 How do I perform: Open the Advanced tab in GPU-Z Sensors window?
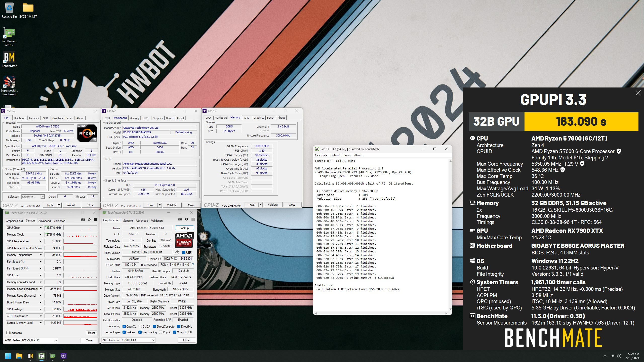45,221
